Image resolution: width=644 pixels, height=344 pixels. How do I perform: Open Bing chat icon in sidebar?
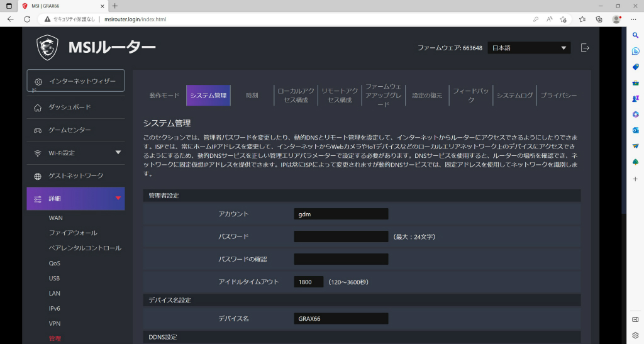point(635,52)
